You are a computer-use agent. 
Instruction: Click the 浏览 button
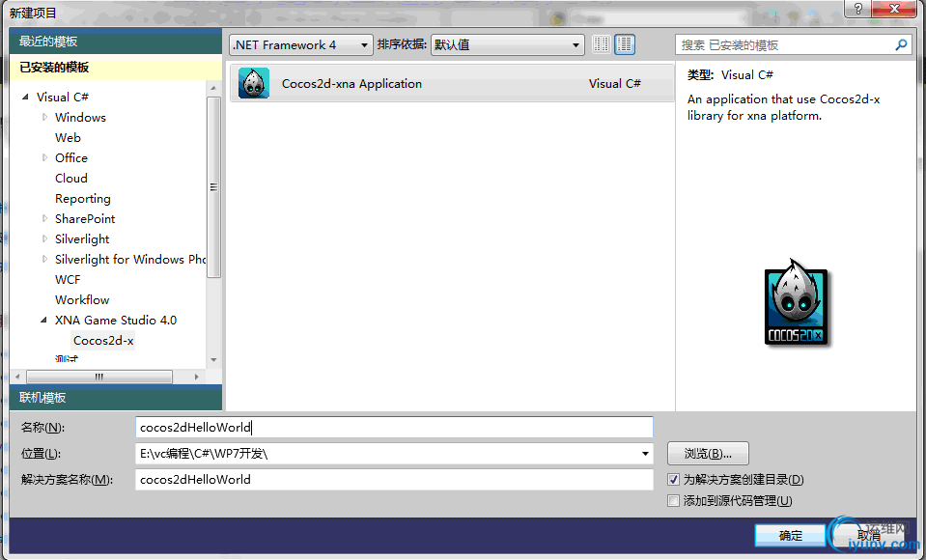coord(708,453)
